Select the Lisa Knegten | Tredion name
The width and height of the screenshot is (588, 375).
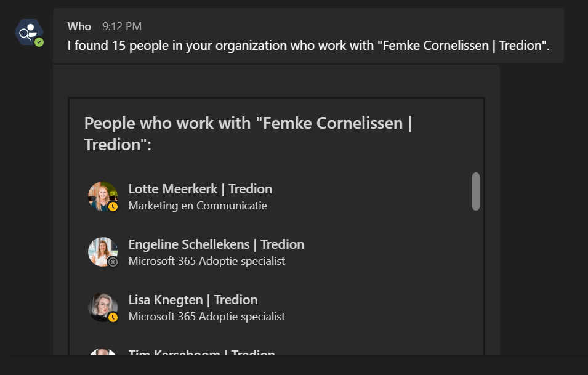(193, 300)
